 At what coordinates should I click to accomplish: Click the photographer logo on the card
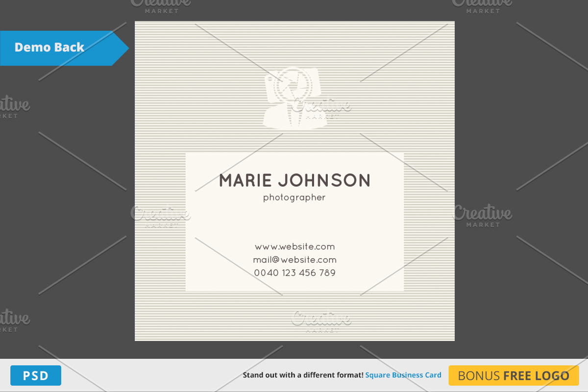pos(295,98)
